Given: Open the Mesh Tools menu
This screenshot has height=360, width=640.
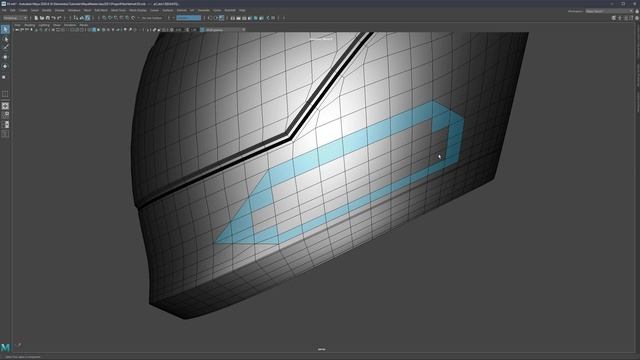Looking at the screenshot, I should (118, 10).
